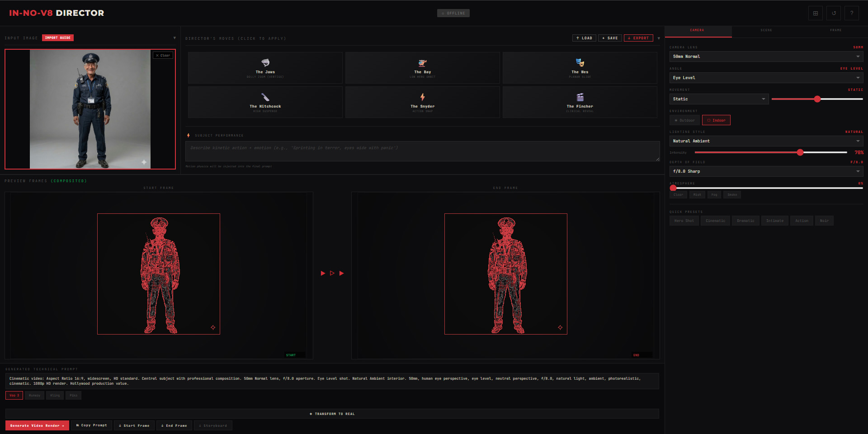Open help with the question mark icon
868x434 pixels.
coord(852,13)
